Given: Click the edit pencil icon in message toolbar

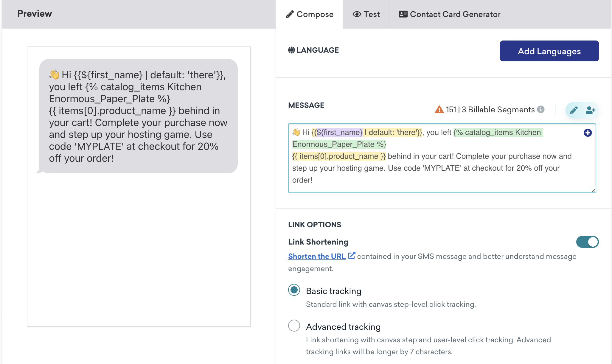Looking at the screenshot, I should (574, 110).
